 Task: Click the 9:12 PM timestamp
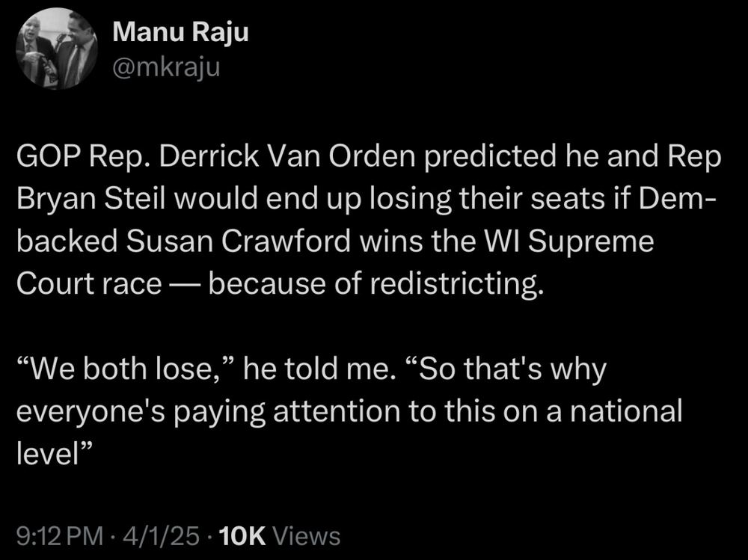coord(58,535)
